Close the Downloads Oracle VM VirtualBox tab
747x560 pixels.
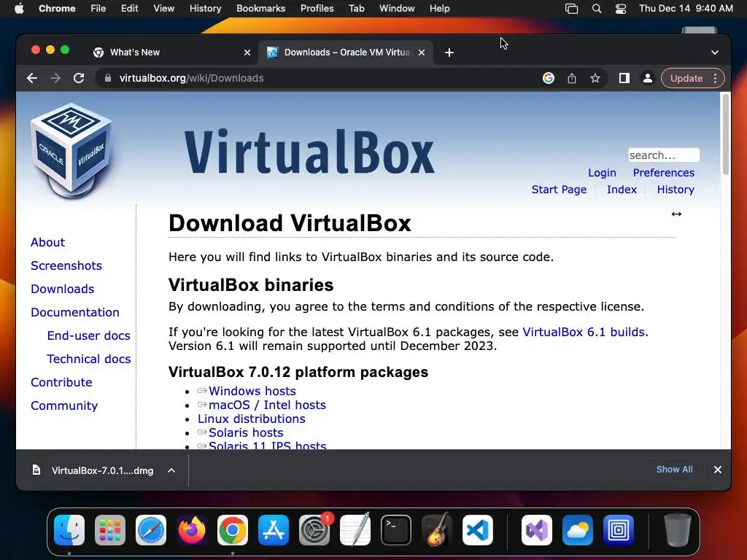pos(421,52)
